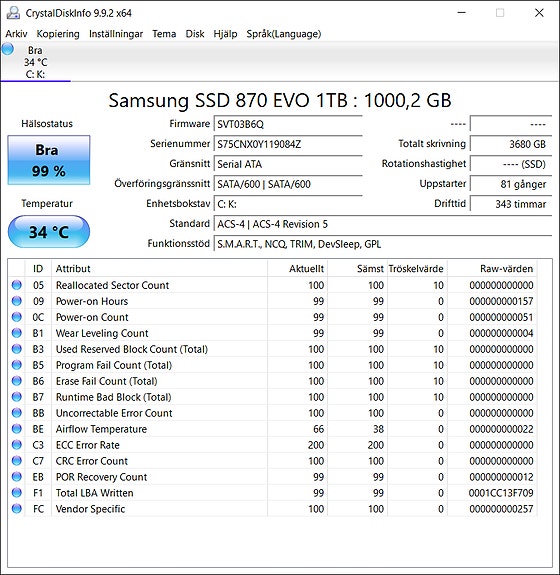
Task: Click the Serial ATA interface field
Action: 288,164
